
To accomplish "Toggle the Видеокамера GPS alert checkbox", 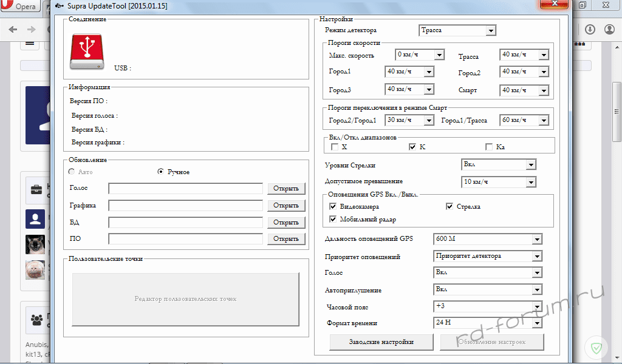I will tap(333, 206).
